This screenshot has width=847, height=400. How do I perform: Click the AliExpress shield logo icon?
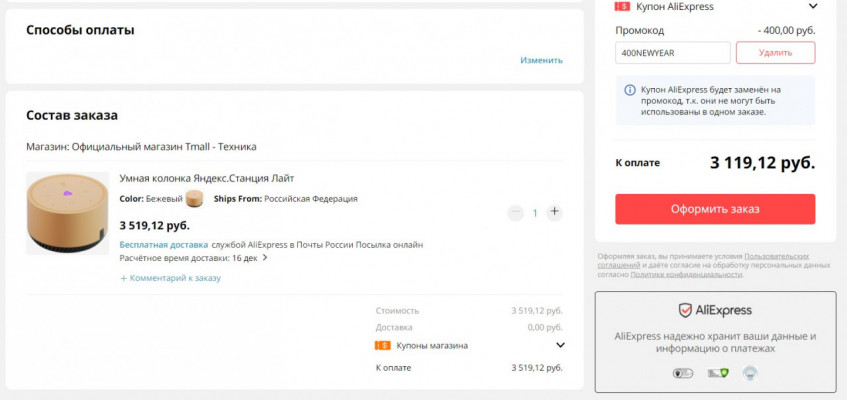click(x=685, y=310)
